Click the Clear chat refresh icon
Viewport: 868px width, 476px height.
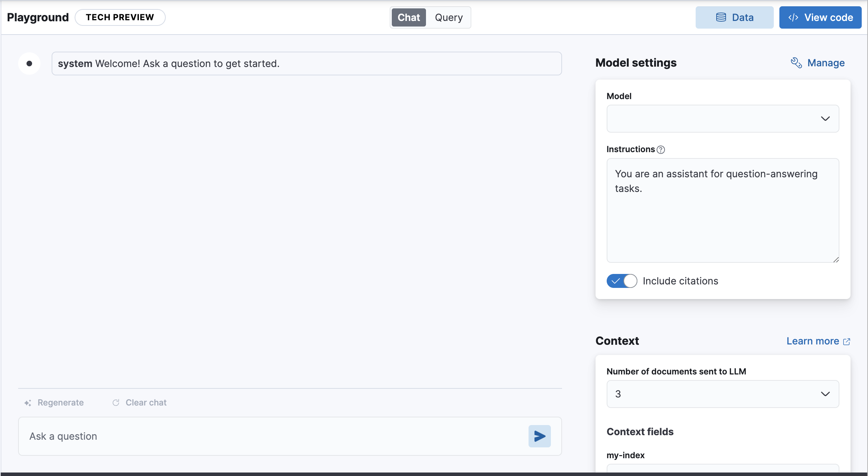[x=116, y=402]
